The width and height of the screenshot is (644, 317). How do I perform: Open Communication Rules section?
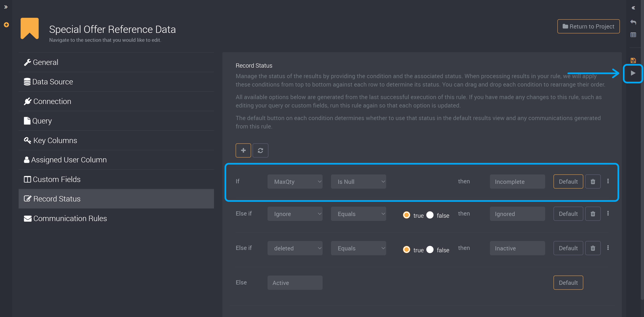(116, 218)
